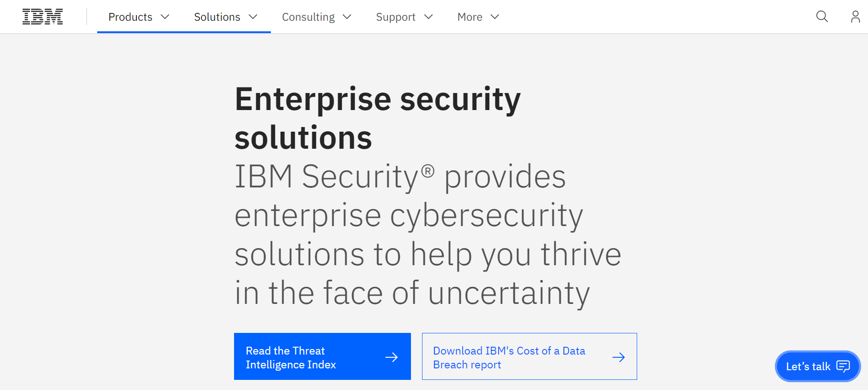Select the Consulting navigation tab
868x390 pixels.
pyautogui.click(x=308, y=17)
